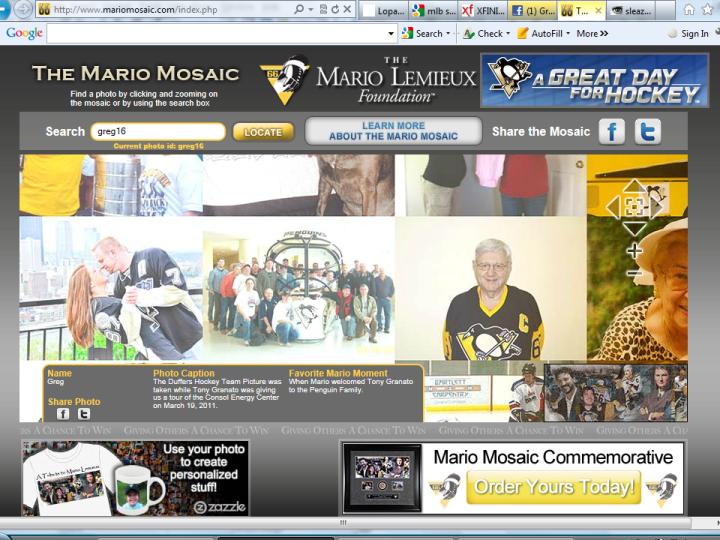Open the Mario Mosaic Commemorative frame image
Image resolution: width=720 pixels, height=540 pixels.
(382, 478)
